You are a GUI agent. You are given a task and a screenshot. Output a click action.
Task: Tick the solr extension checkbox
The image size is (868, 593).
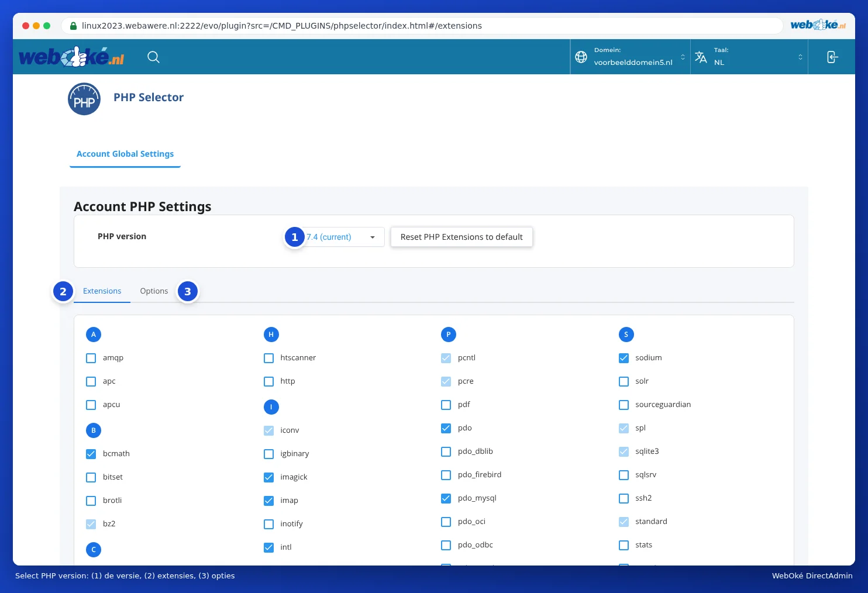click(624, 381)
